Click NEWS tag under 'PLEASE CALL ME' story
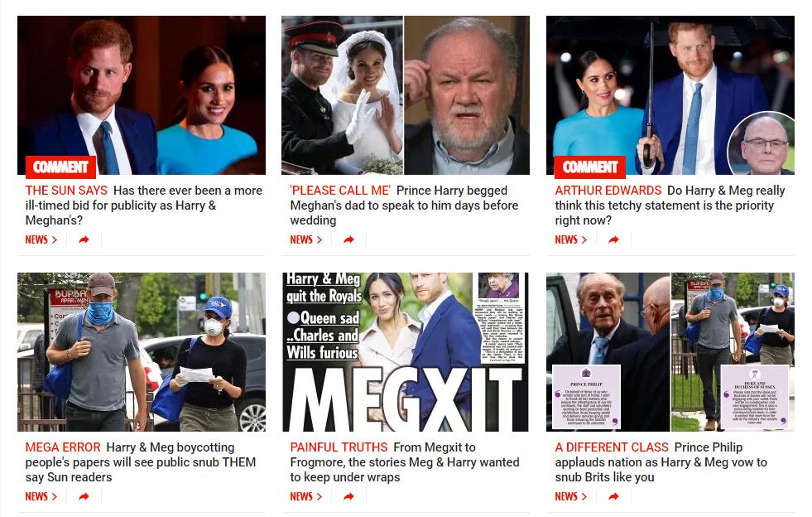This screenshot has height=517, width=812. [306, 239]
